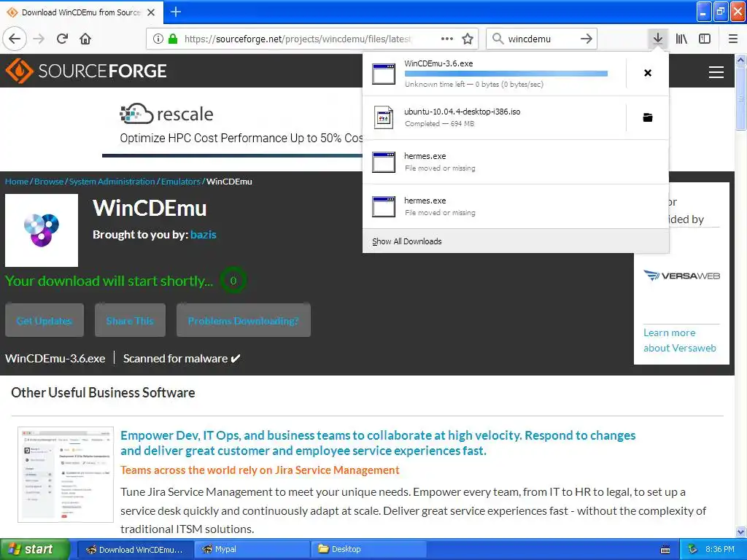This screenshot has height=560, width=747.
Task: Follow Learn more about Versaweb link
Action: pos(679,340)
